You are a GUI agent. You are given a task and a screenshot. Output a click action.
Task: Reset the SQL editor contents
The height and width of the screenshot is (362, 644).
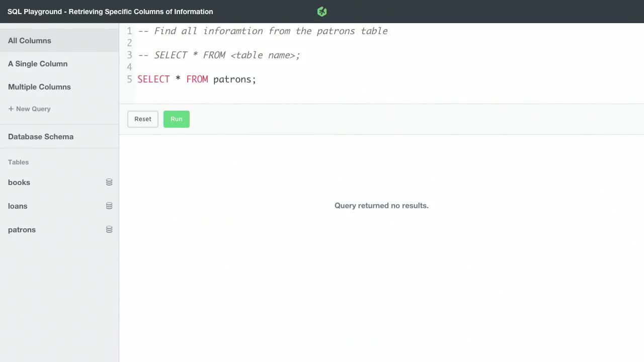pyautogui.click(x=142, y=119)
